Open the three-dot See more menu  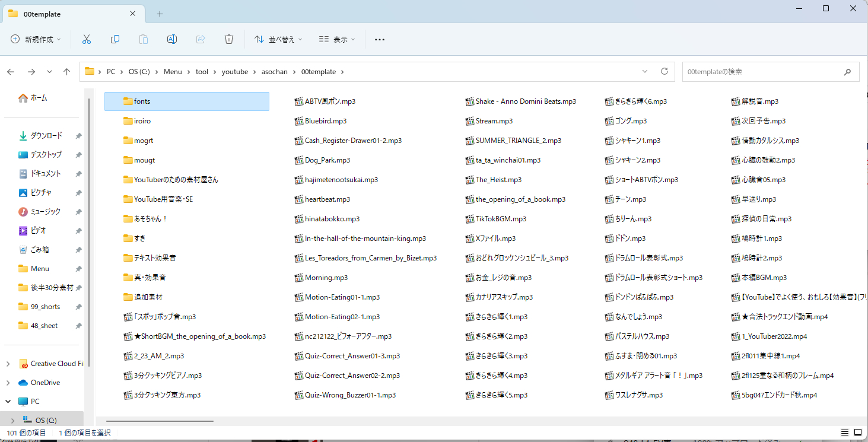pos(380,40)
